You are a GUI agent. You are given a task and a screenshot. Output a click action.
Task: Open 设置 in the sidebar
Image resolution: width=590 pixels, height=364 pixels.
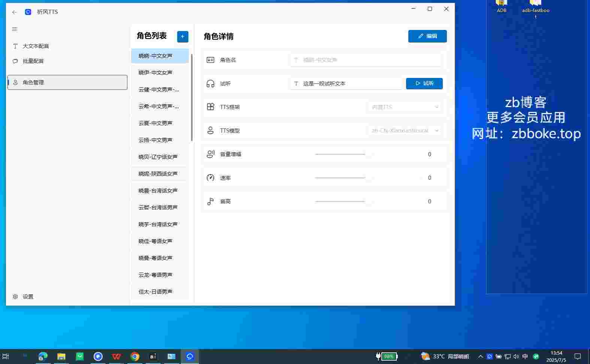coord(67,297)
